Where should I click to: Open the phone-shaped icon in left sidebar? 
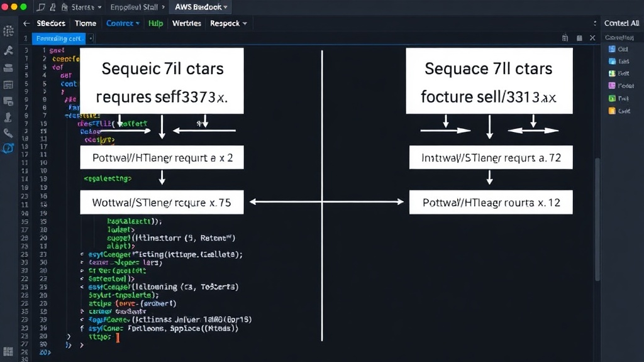coord(8,133)
